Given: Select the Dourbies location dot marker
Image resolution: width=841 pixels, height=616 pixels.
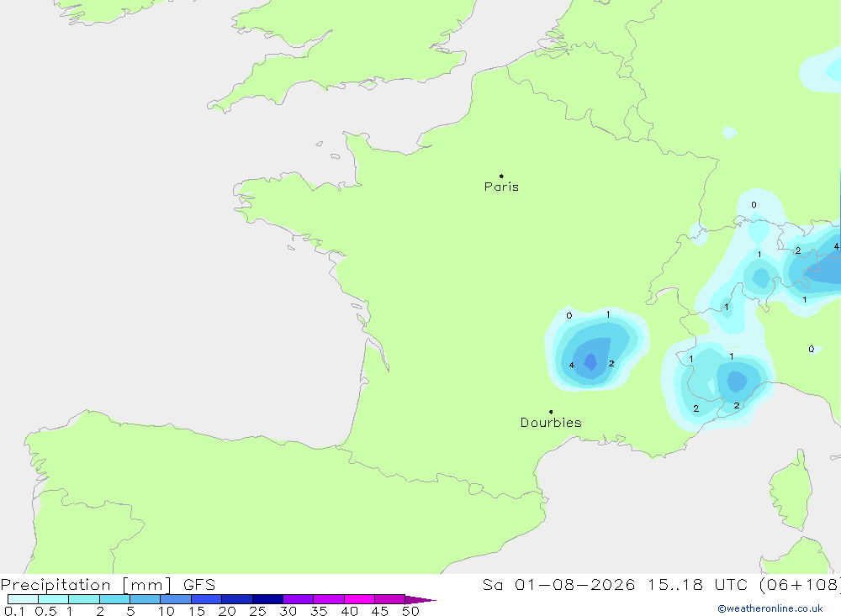Looking at the screenshot, I should point(551,412).
